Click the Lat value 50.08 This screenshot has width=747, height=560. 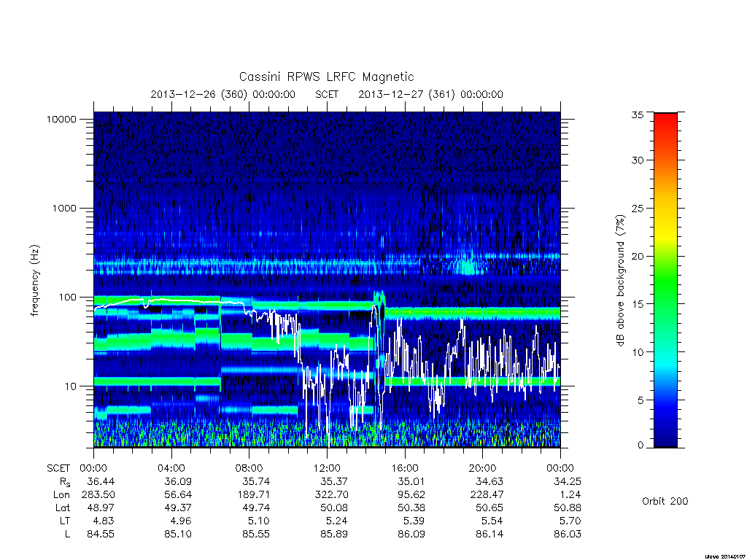(334, 507)
